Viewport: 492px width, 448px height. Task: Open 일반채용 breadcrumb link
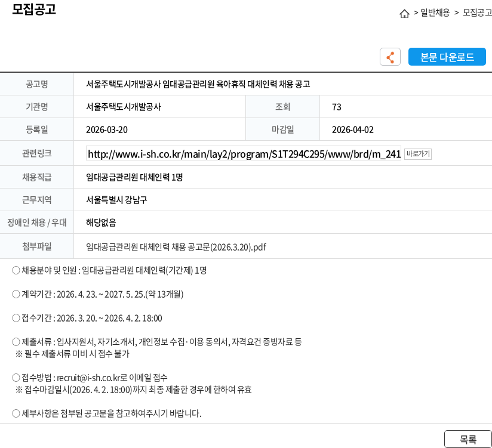coord(435,13)
